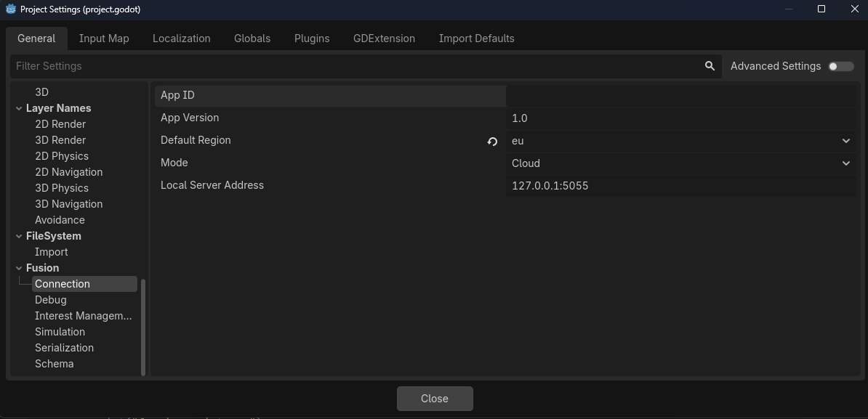Select the 3D item at tree top

click(41, 92)
